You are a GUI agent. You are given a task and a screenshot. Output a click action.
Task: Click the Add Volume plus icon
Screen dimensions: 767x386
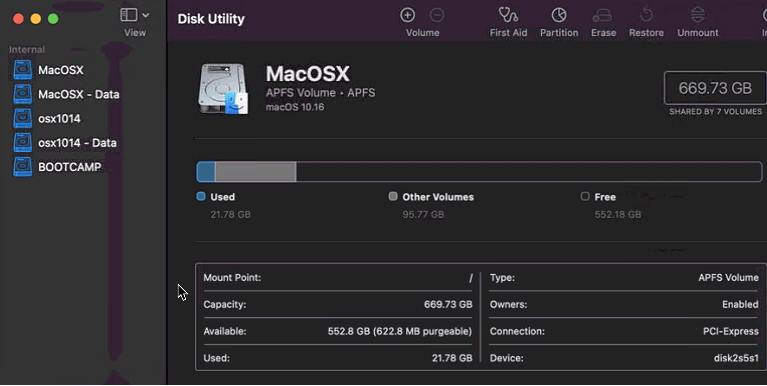(407, 15)
